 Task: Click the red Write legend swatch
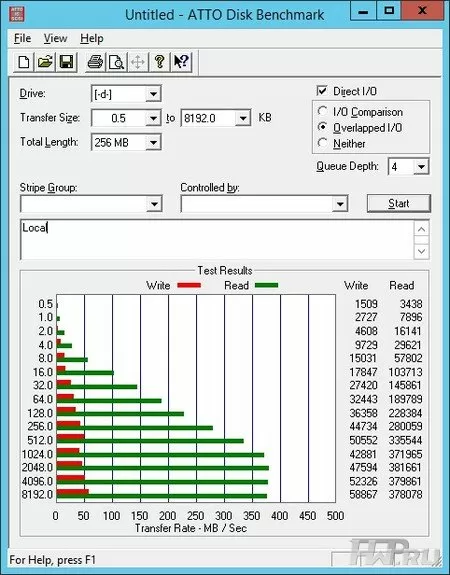189,285
